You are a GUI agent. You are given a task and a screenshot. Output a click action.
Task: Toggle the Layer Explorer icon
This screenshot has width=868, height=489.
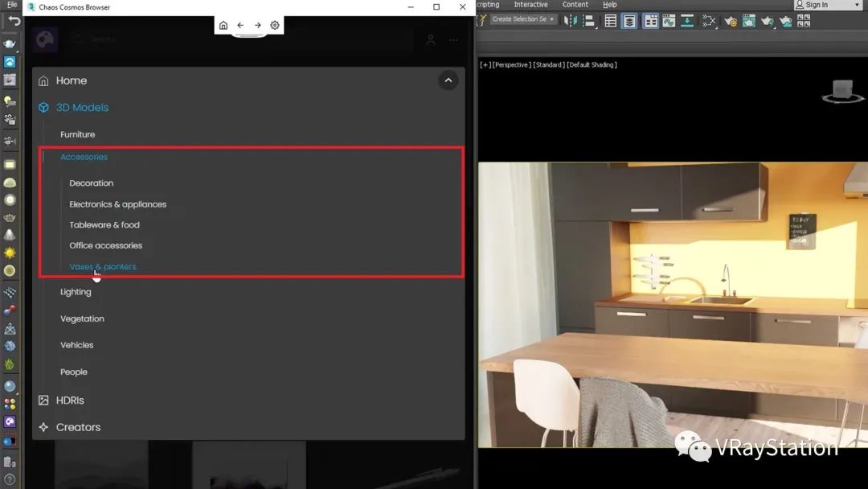[629, 21]
